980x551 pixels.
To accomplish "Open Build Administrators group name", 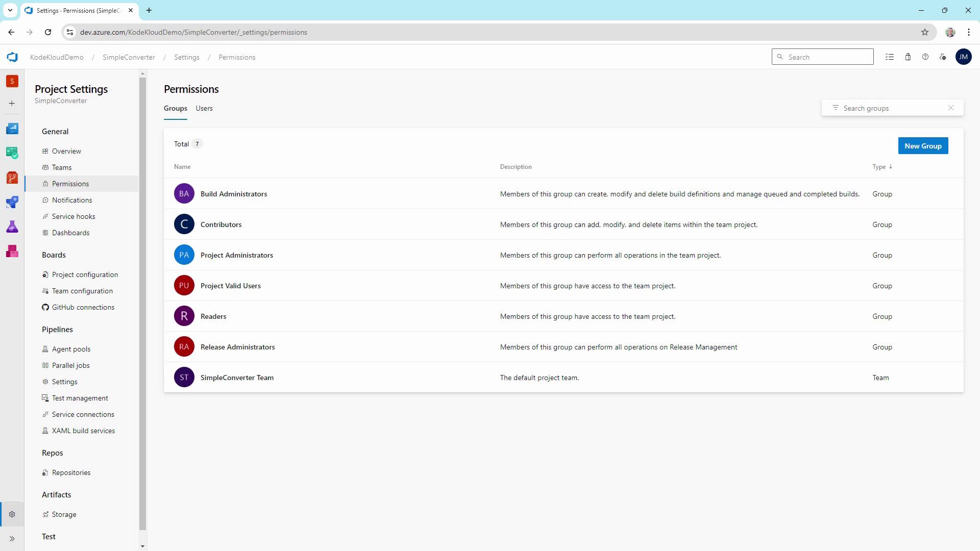I will (x=234, y=194).
